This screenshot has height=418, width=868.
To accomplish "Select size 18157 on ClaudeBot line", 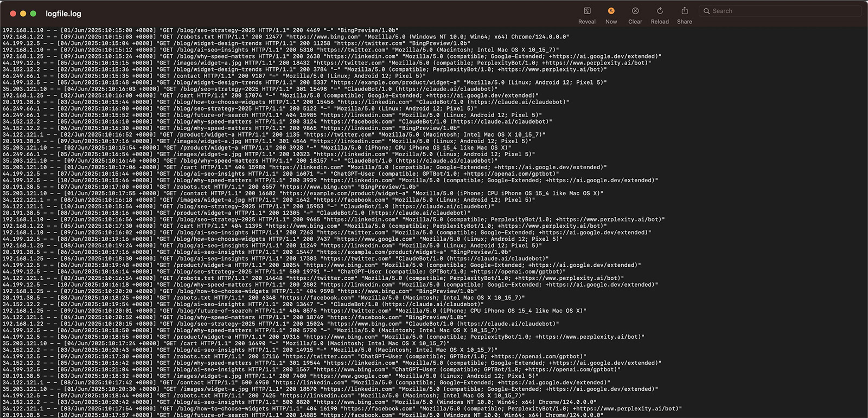I will pyautogui.click(x=318, y=160).
